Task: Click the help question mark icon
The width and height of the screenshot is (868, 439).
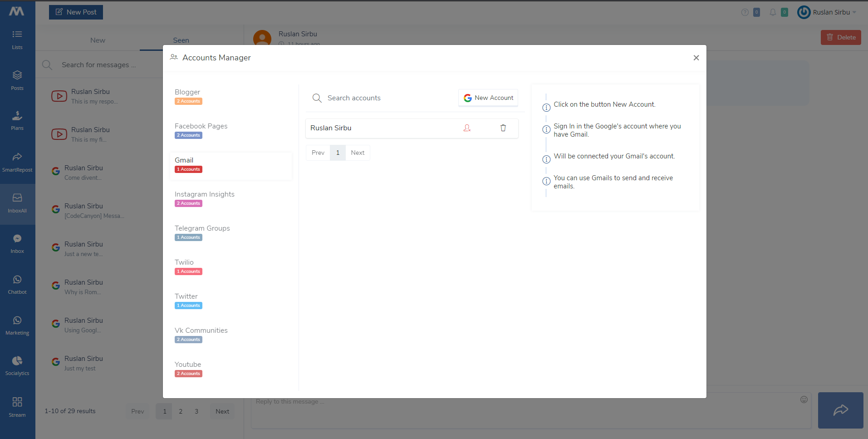Action: click(x=745, y=12)
